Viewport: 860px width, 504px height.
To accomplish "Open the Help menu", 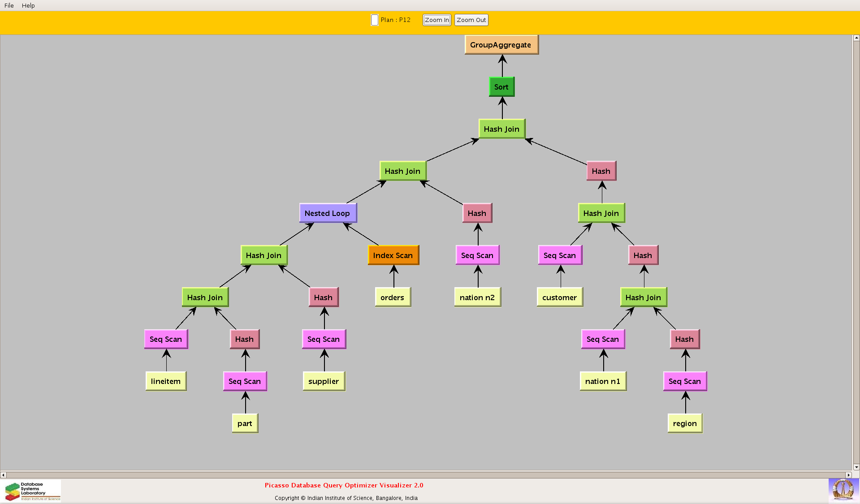I will pyautogui.click(x=28, y=5).
